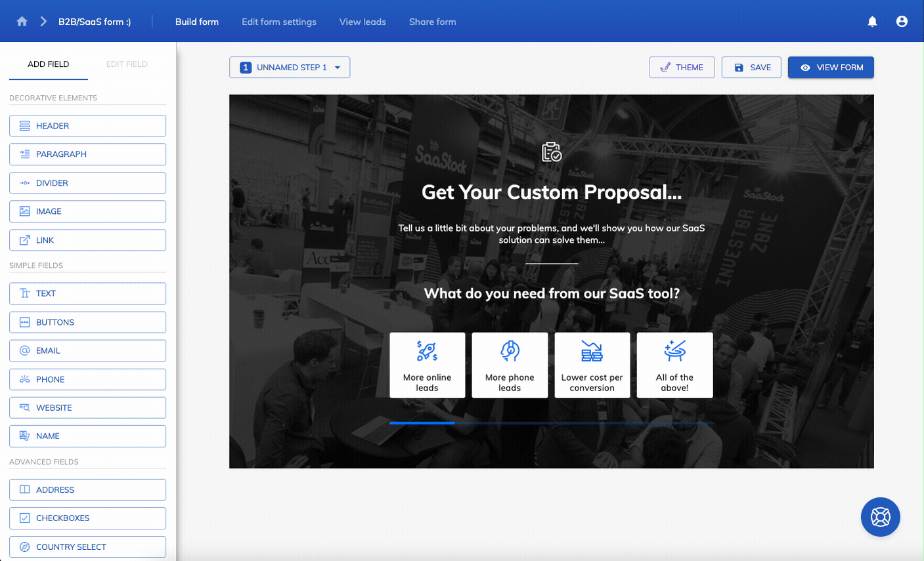Go to the View leads tab
The width and height of the screenshot is (924, 561).
(x=363, y=22)
